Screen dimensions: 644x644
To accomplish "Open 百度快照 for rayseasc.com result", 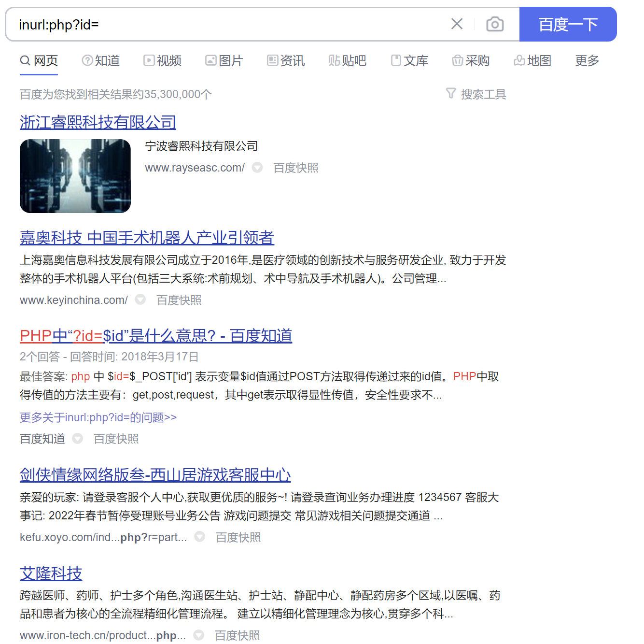I will tap(296, 168).
